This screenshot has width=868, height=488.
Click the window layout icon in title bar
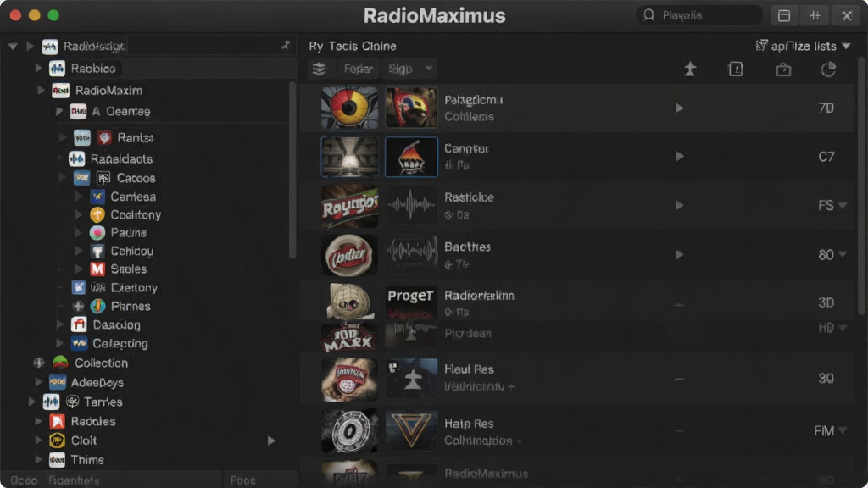pyautogui.click(x=784, y=15)
